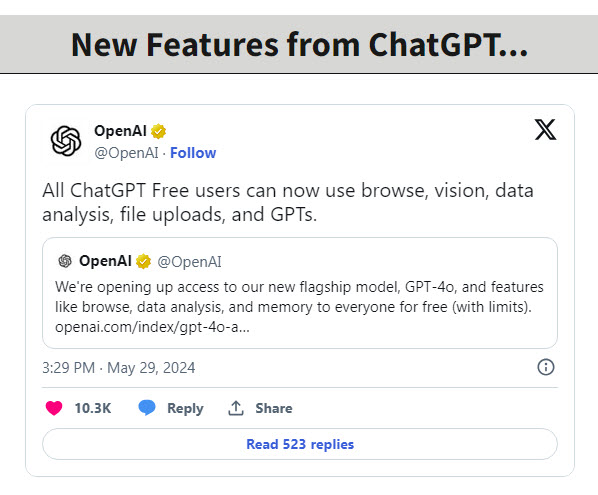Screen dimensions: 598x495
Task: Open the OpenAI profile avatar
Action: pyautogui.click(x=66, y=141)
